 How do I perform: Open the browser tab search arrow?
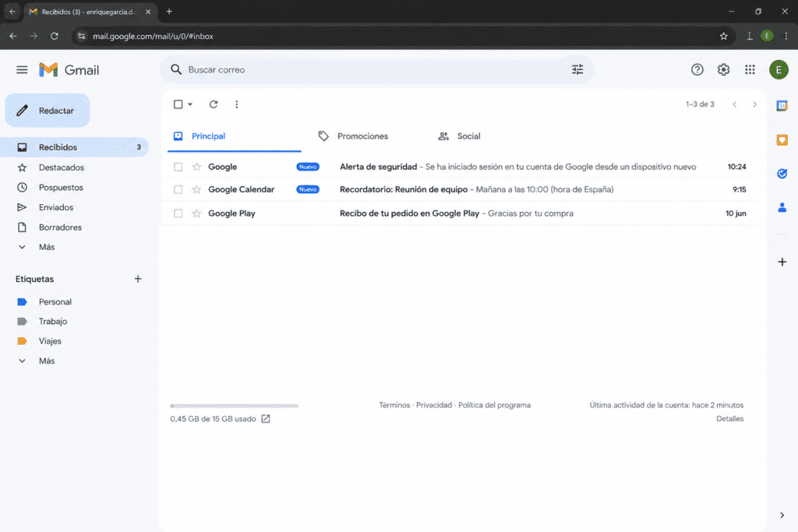pyautogui.click(x=12, y=11)
